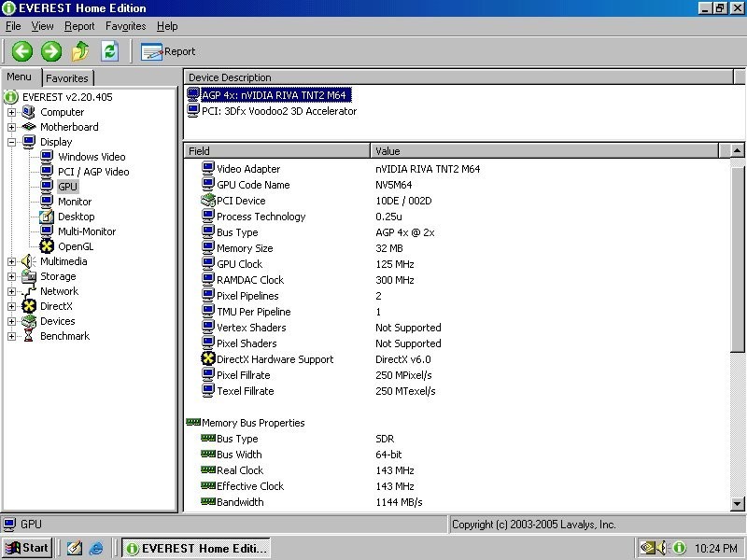Open the Favorites menu
Image resolution: width=747 pixels, height=560 pixels.
pyautogui.click(x=125, y=26)
